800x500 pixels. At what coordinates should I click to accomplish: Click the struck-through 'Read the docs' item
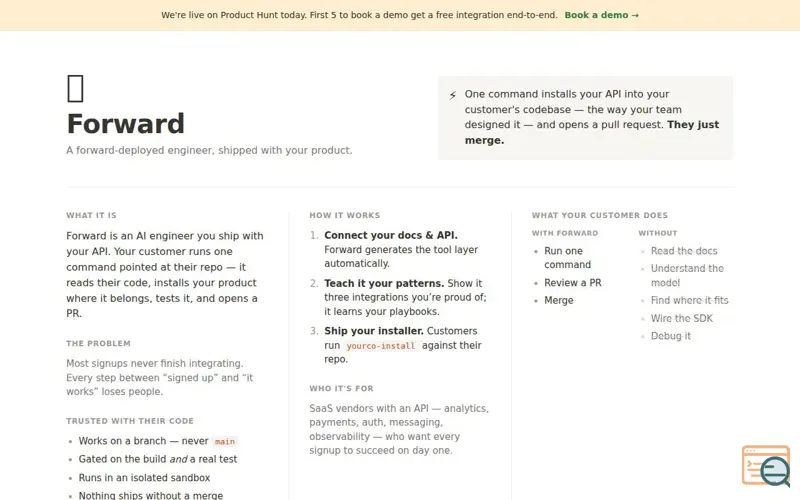coord(684,251)
